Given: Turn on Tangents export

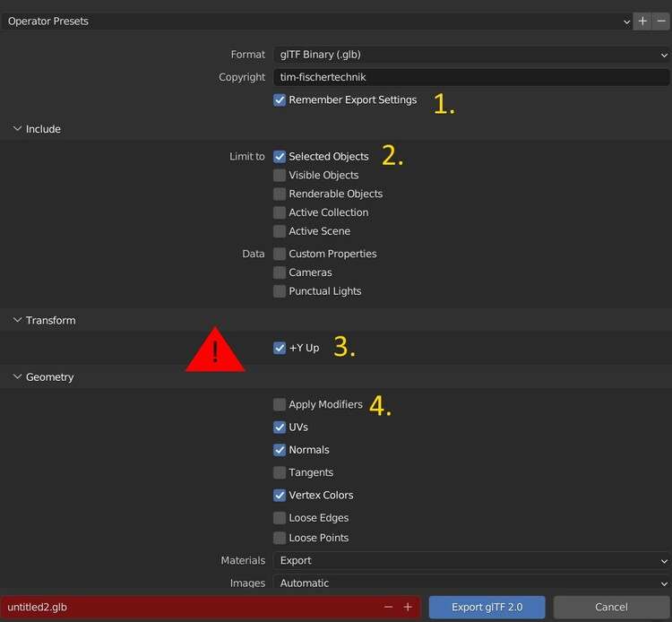Looking at the screenshot, I should [x=280, y=472].
